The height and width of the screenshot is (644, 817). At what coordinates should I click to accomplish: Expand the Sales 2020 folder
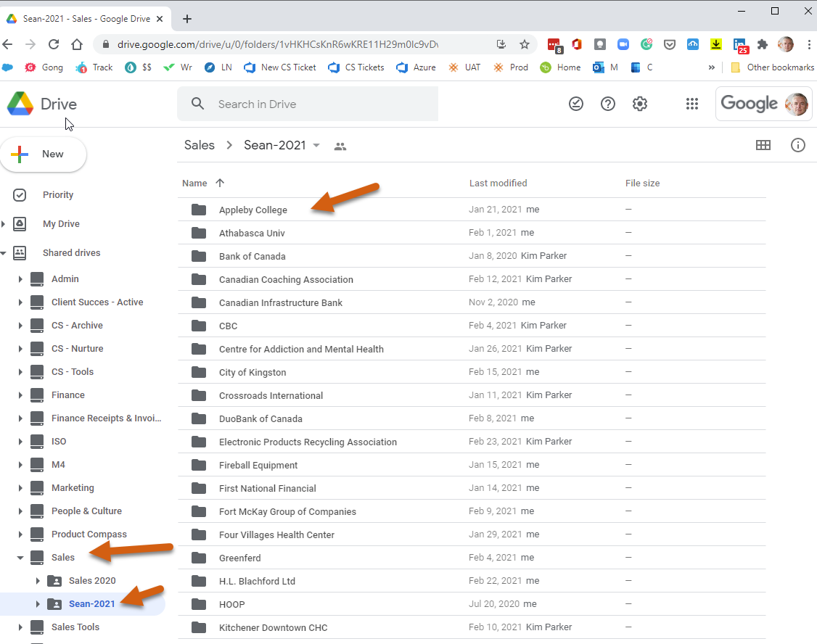(x=38, y=581)
